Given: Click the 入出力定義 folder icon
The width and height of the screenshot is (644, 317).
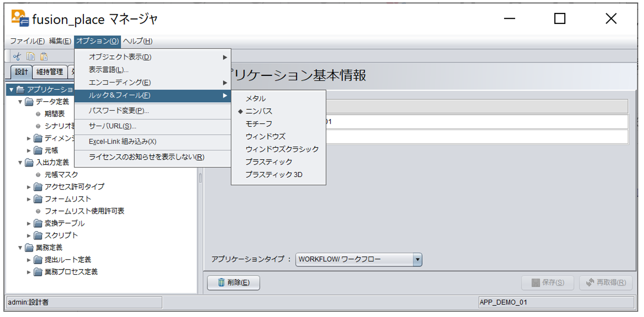Looking at the screenshot, I should 29,163.
